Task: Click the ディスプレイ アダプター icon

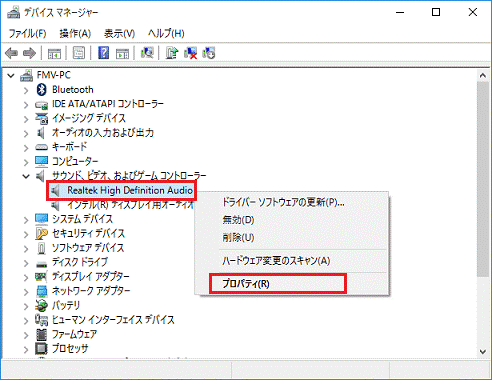Action: coord(41,277)
